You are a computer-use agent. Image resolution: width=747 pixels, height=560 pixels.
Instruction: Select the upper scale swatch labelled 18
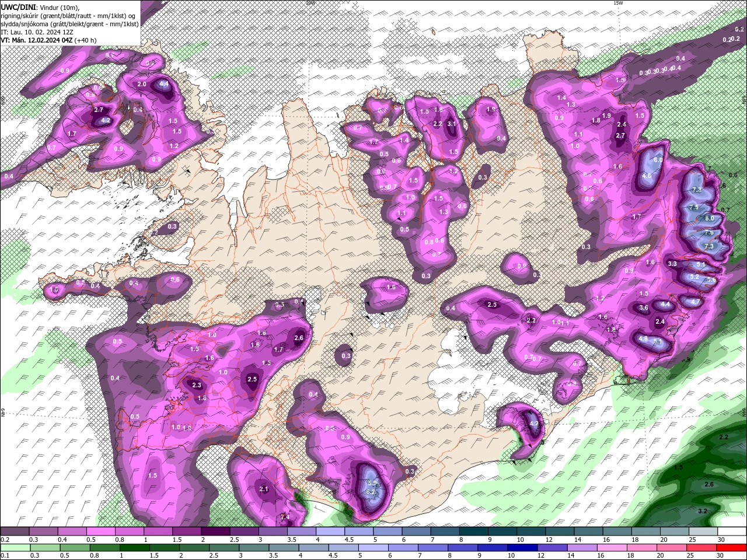point(646,531)
